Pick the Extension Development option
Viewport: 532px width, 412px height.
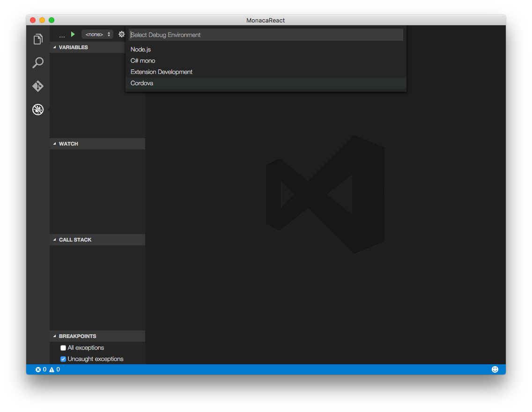pyautogui.click(x=162, y=72)
